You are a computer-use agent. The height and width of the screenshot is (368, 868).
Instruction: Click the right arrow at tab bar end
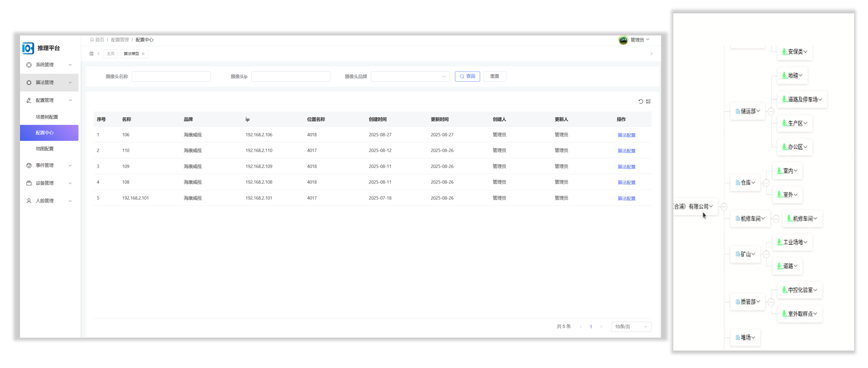(x=651, y=54)
